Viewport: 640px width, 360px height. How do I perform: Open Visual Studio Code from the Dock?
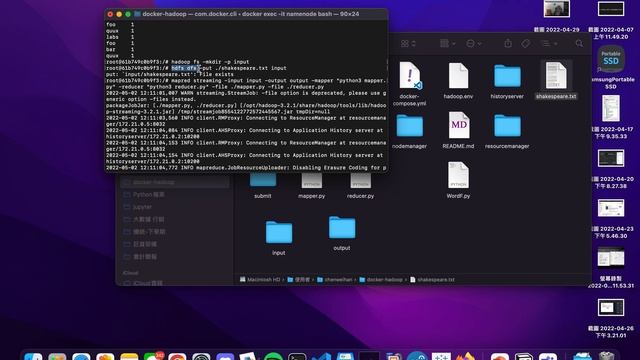(x=321, y=356)
